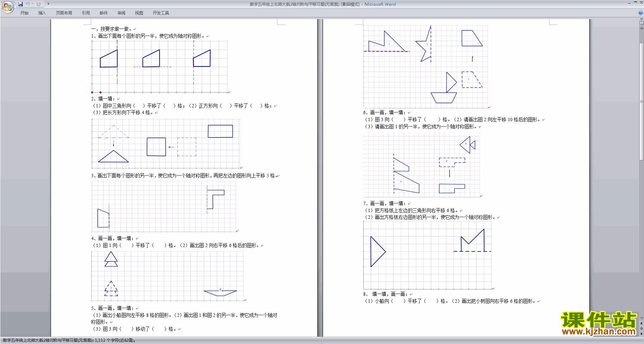Restore down the Word window
This screenshot has height=344, width=644.
(635, 3)
